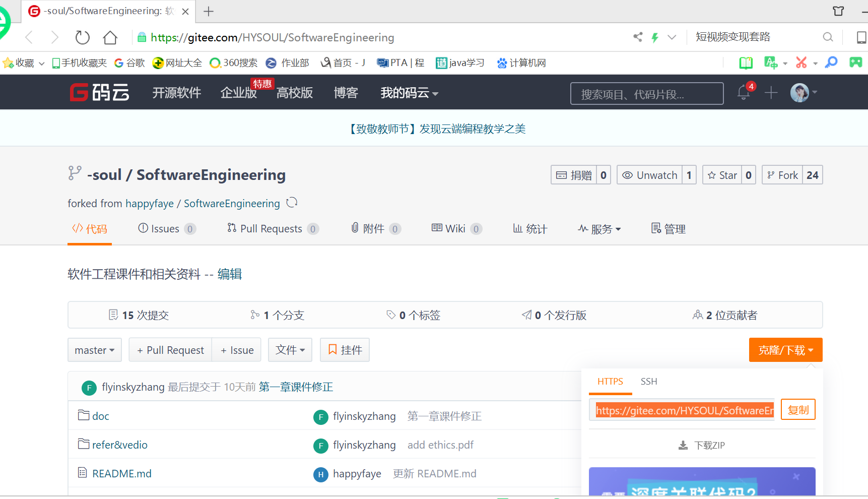Open the fork count 24
Image resolution: width=868 pixels, height=499 pixels.
tap(813, 175)
